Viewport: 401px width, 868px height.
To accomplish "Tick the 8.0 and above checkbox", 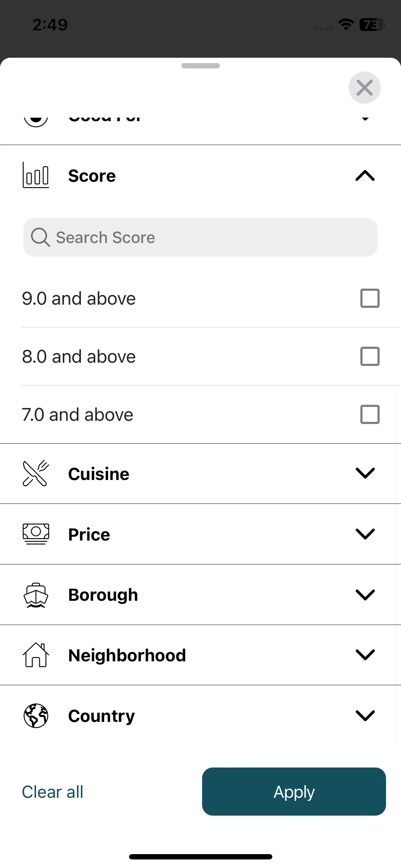I will point(370,356).
